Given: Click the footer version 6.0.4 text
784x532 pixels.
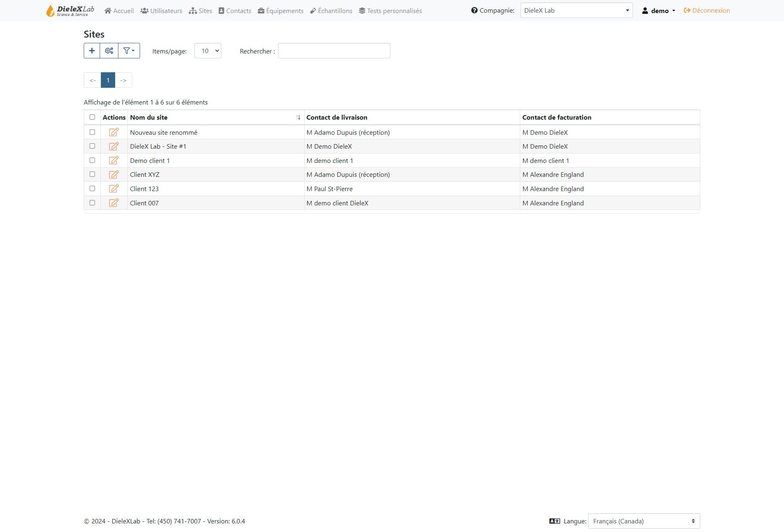Looking at the screenshot, I should click(x=226, y=521).
